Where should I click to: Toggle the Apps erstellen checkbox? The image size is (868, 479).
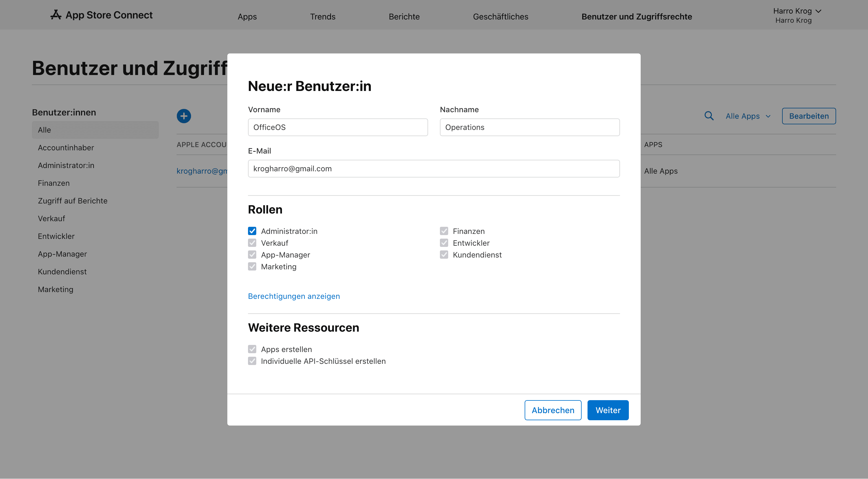coord(252,349)
